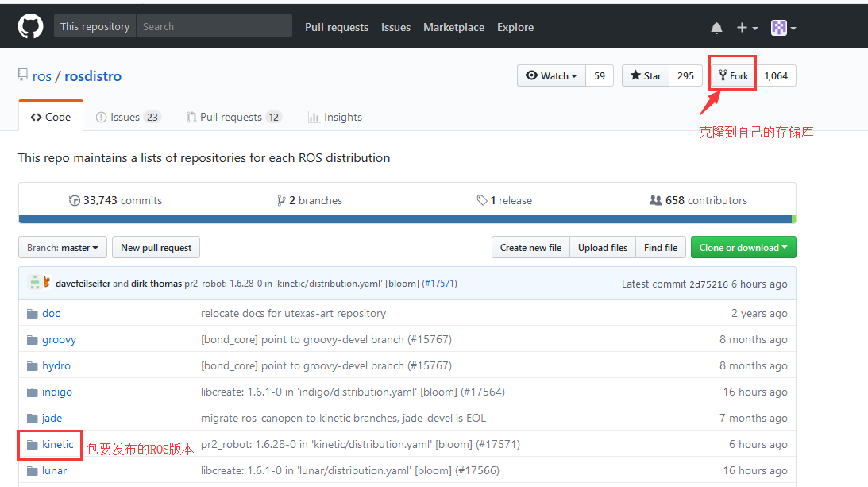Open Marketplace in top navigation
Viewport: 868px width, 487px height.
coord(454,27)
